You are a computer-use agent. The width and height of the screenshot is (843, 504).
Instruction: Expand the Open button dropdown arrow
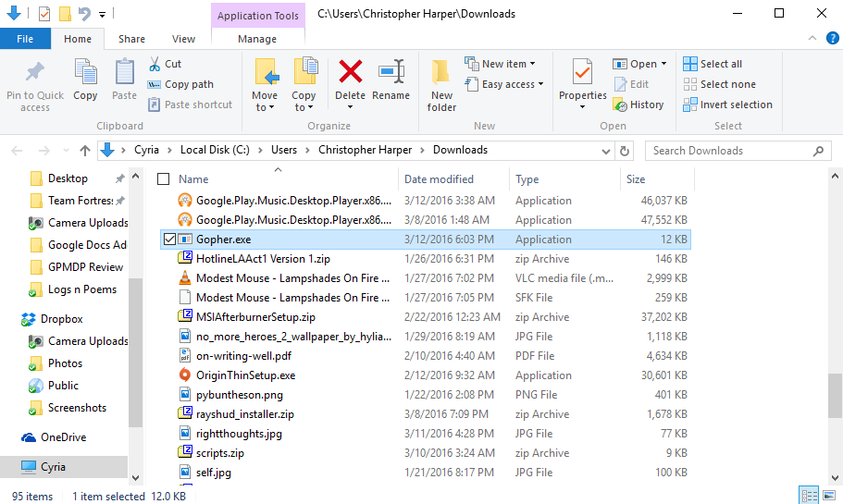tap(664, 64)
